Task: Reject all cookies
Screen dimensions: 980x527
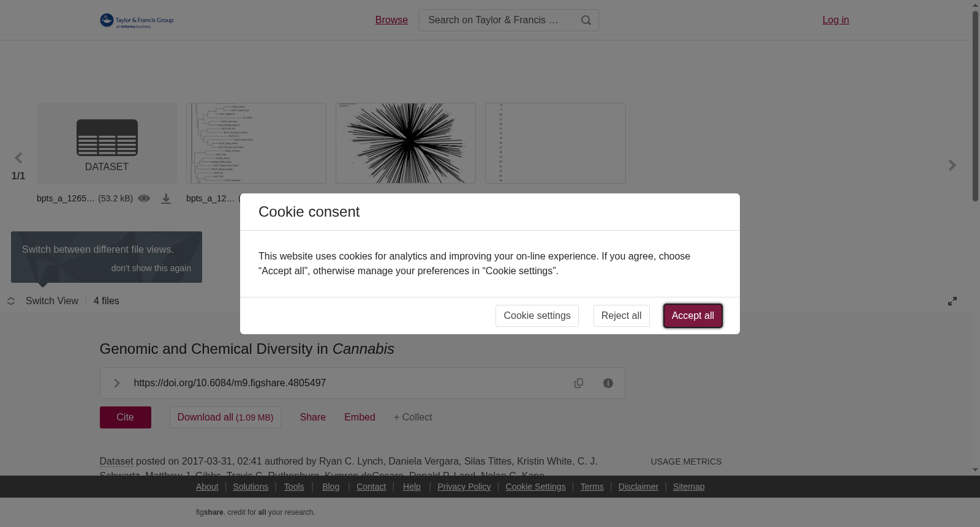Action: pyautogui.click(x=622, y=316)
